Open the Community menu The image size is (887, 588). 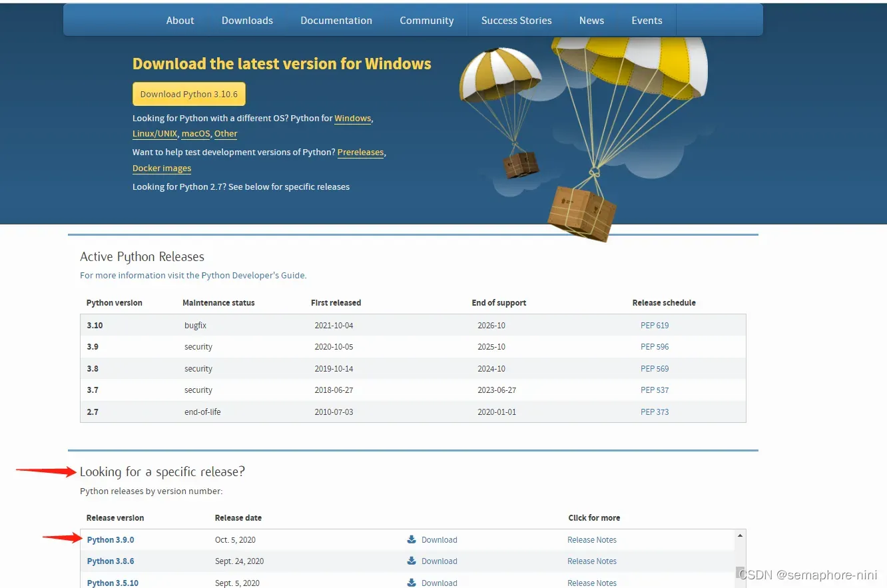427,21
